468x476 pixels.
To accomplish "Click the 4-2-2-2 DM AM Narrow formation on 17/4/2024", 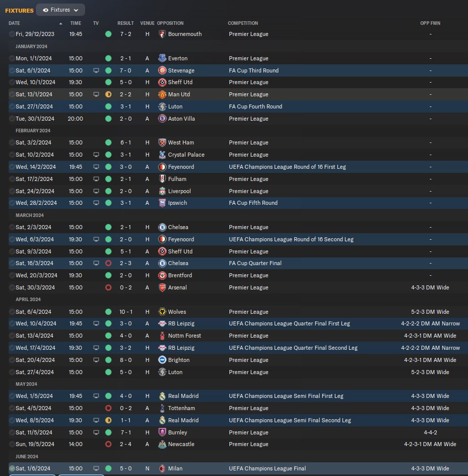I will (x=430, y=348).
